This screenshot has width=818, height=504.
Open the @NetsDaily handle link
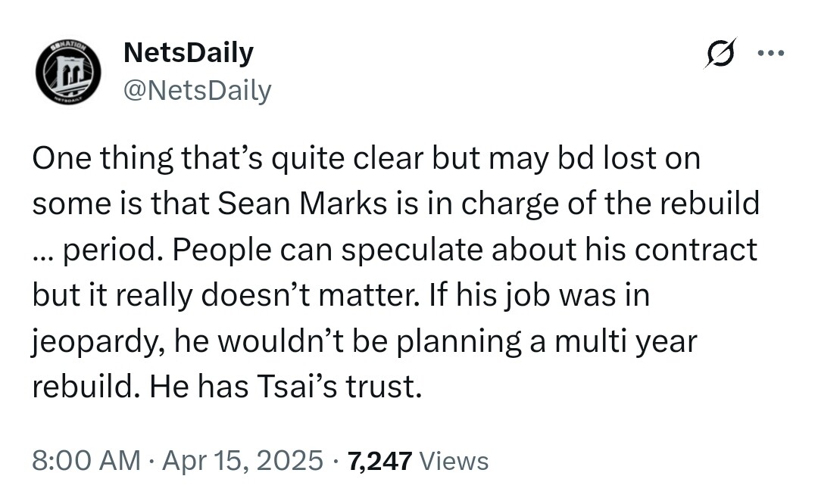point(197,90)
